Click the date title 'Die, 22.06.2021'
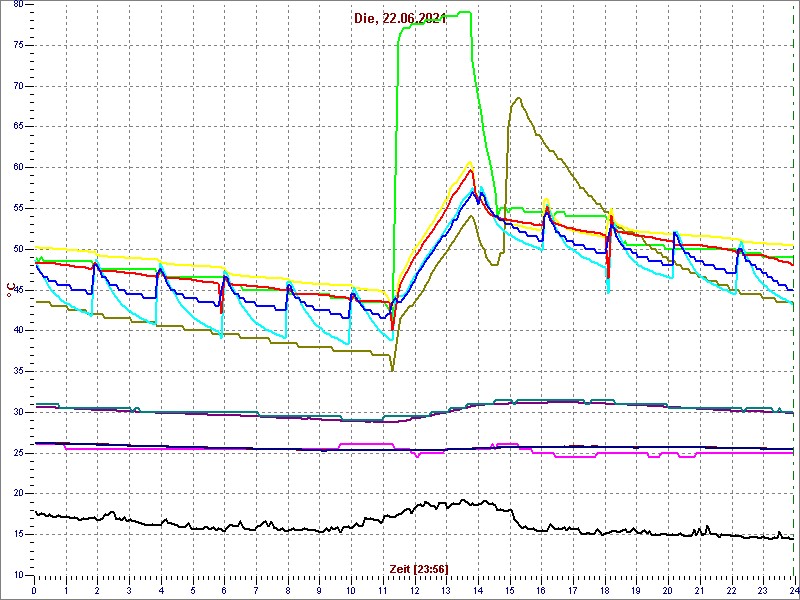Image resolution: width=800 pixels, height=600 pixels. coord(400,19)
